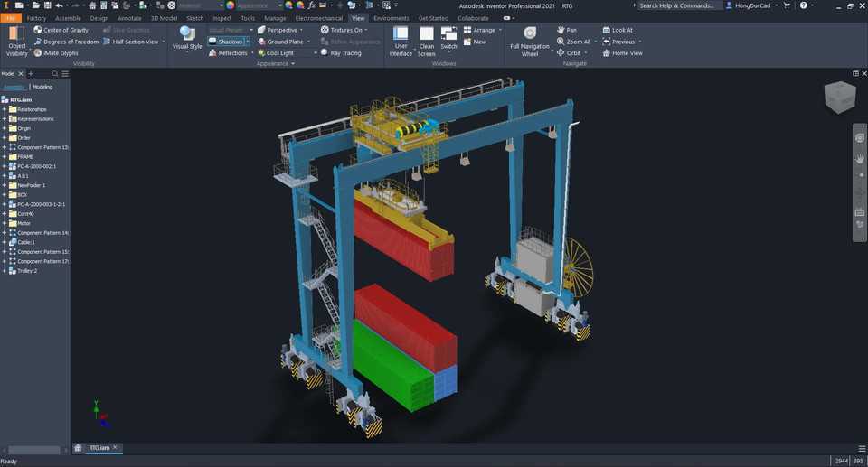Switch to the 3D Model tab
The image size is (868, 467).
click(164, 18)
